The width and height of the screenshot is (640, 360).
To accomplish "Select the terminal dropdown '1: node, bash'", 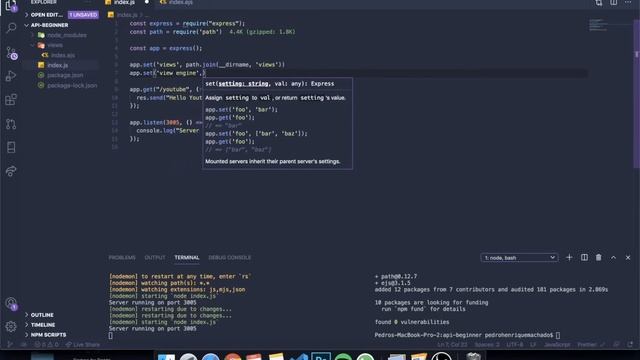I will pyautogui.click(x=519, y=258).
